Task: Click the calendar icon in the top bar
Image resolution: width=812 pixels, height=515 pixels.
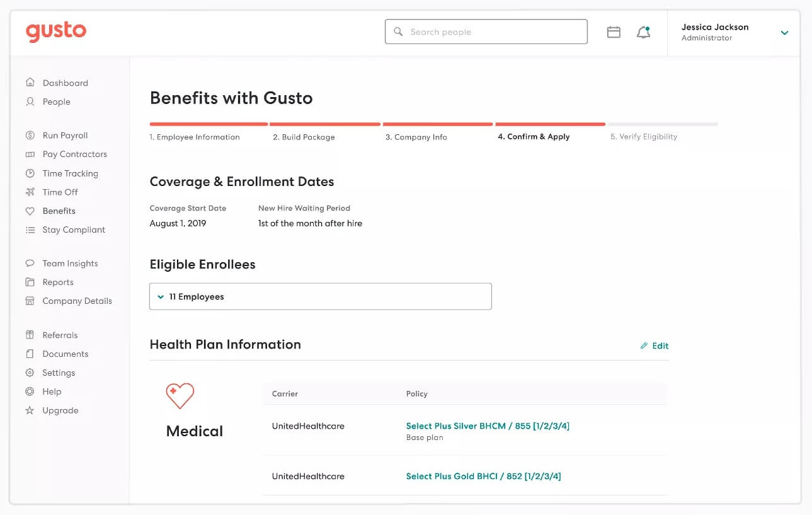Action: coord(614,31)
